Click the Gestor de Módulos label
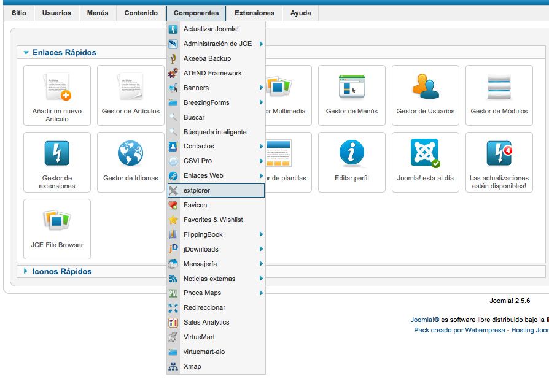 (x=499, y=111)
